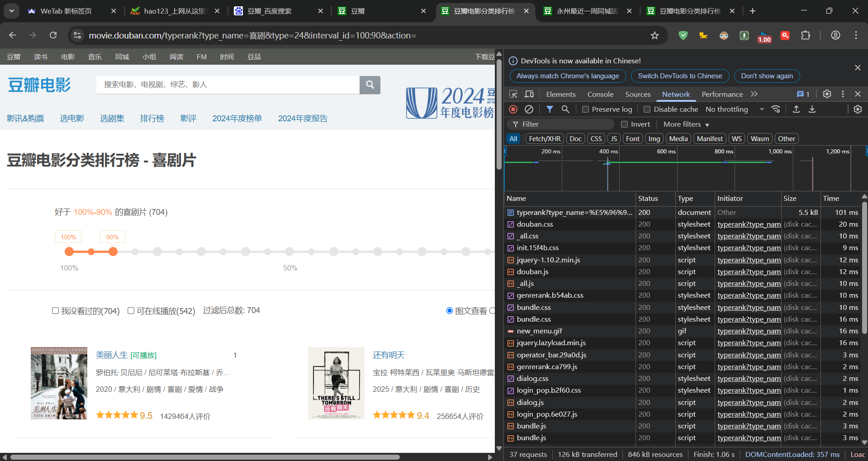
Task: Open tab search dropdown arrow in browser
Action: [x=11, y=11]
